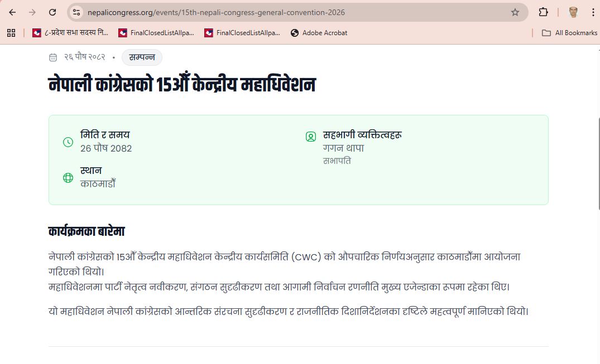The width and height of the screenshot is (600, 364).
Task: Open site information in the address bar
Action: coord(75,12)
